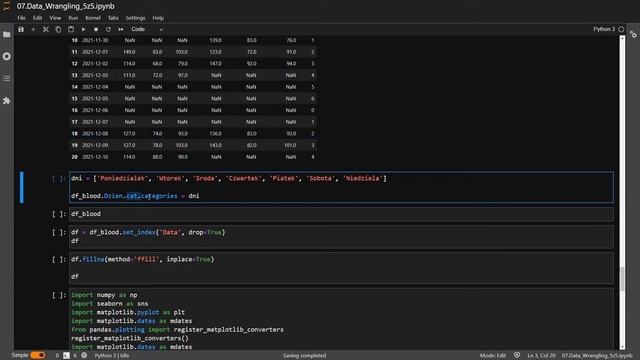
Task: Click the cell containing only df_blood
Action: coord(341,214)
